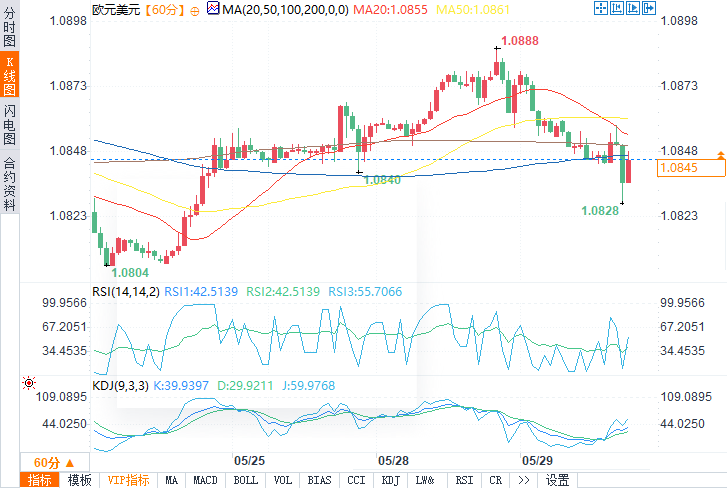Viewport: 727px width, 488px height.
Task: Apply the KDJ indicator
Action: (x=390, y=480)
